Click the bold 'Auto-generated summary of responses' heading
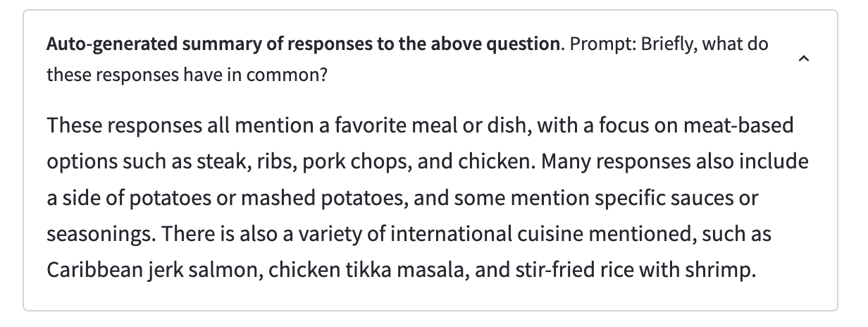 click(x=303, y=44)
